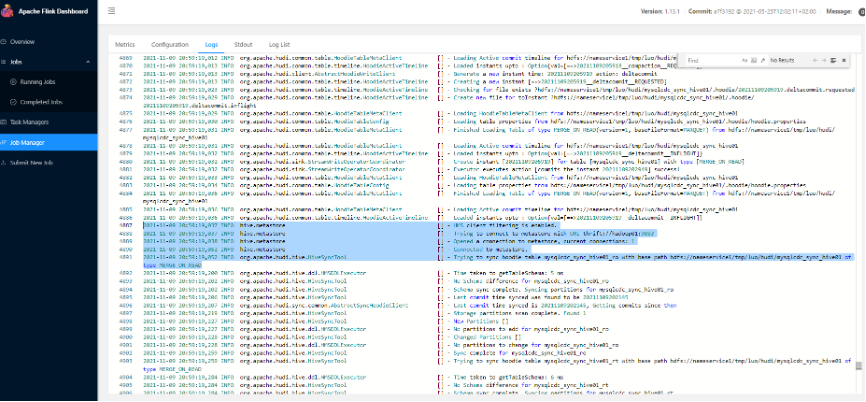The width and height of the screenshot is (866, 402).
Task: Click the Completed Jobs check-circle icon
Action: pyautogui.click(x=14, y=102)
